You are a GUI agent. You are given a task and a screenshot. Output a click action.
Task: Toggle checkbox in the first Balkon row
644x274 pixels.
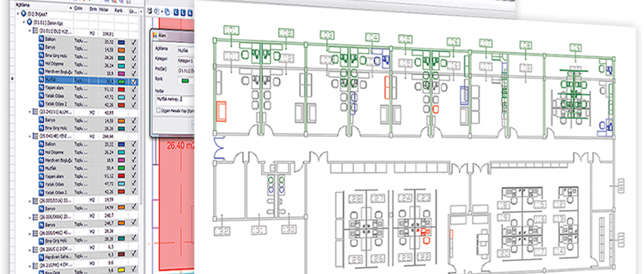click(134, 41)
